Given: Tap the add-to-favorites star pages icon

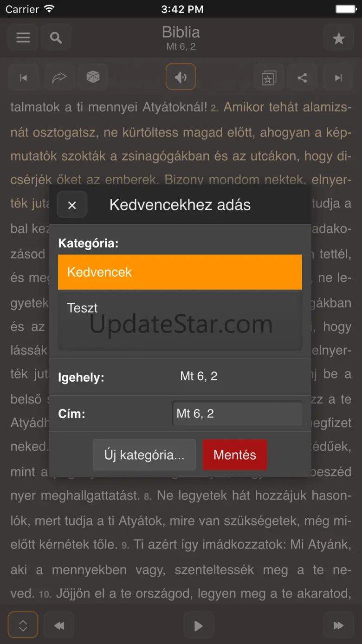Looking at the screenshot, I should tap(269, 78).
